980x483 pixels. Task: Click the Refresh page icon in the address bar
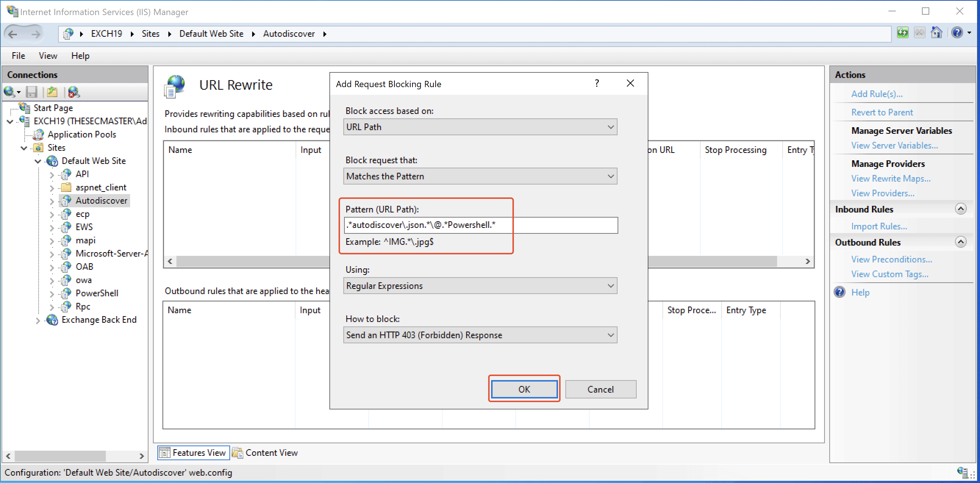coord(902,33)
